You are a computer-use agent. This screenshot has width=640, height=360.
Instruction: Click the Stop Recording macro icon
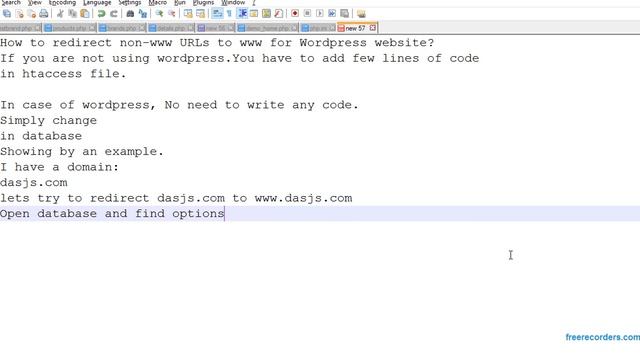pos(307,14)
